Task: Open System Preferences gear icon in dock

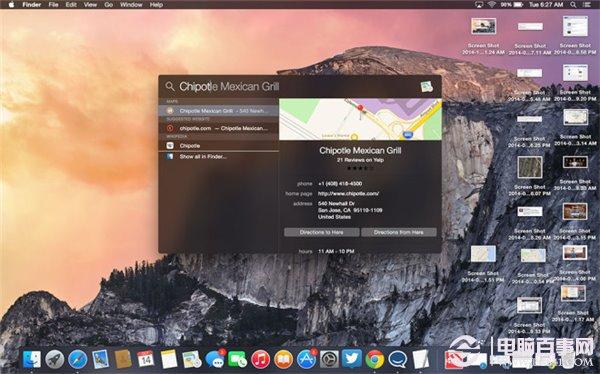Action: coord(329,359)
